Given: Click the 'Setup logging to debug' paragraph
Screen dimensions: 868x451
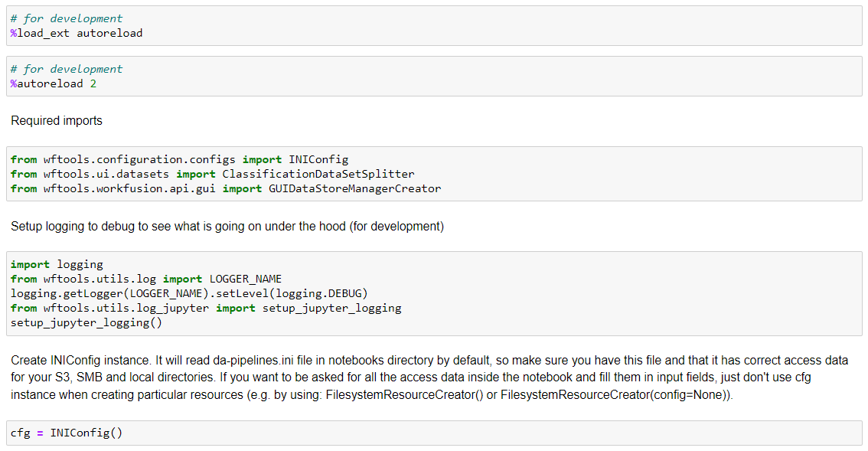Looking at the screenshot, I should coord(227,226).
